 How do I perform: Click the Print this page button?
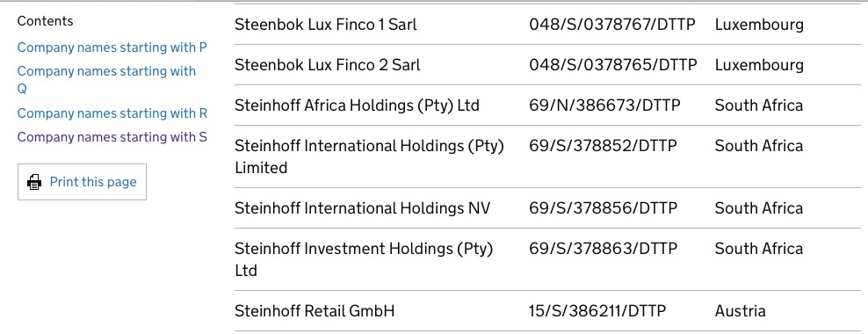tap(82, 182)
